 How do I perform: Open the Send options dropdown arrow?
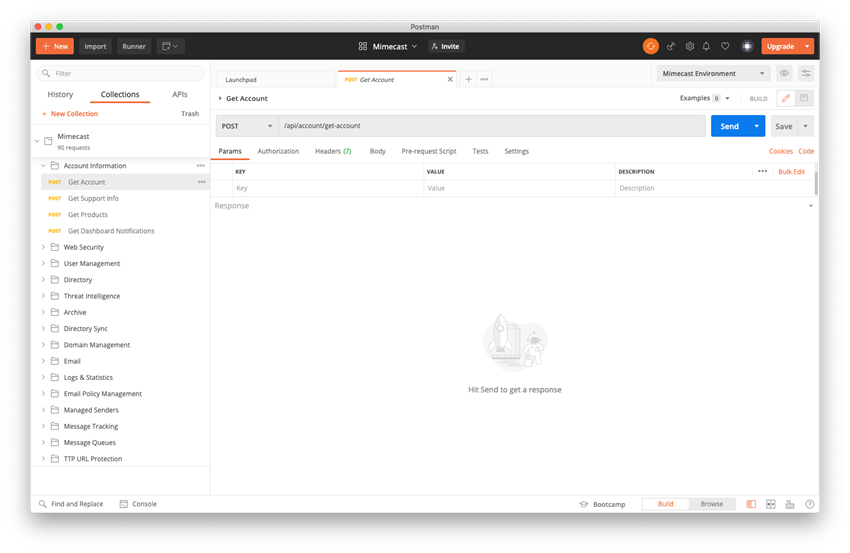click(x=756, y=126)
